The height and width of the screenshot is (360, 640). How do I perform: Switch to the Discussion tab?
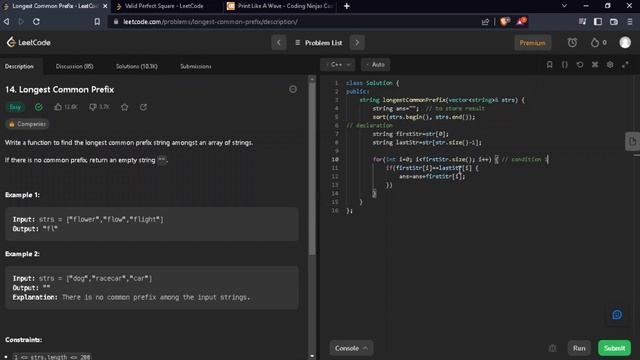tap(74, 66)
